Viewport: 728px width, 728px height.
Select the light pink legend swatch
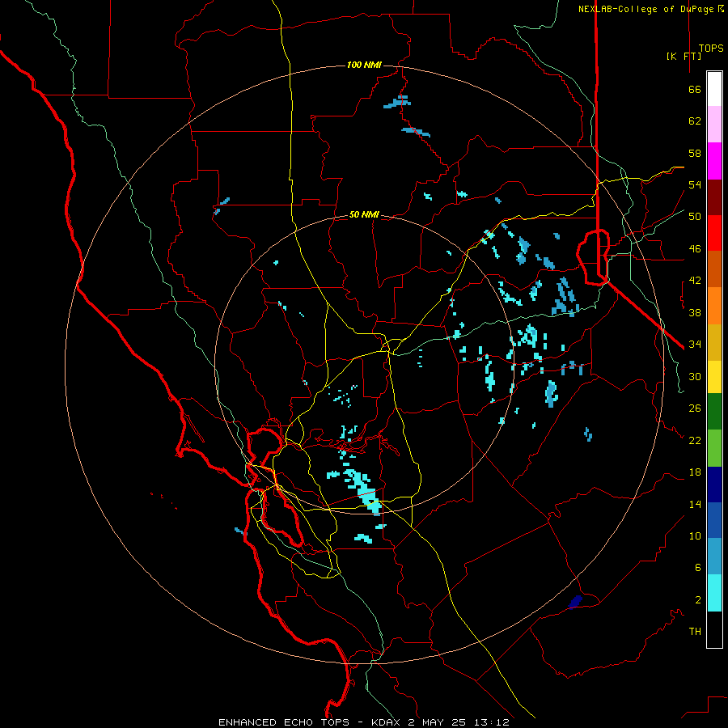[714, 124]
